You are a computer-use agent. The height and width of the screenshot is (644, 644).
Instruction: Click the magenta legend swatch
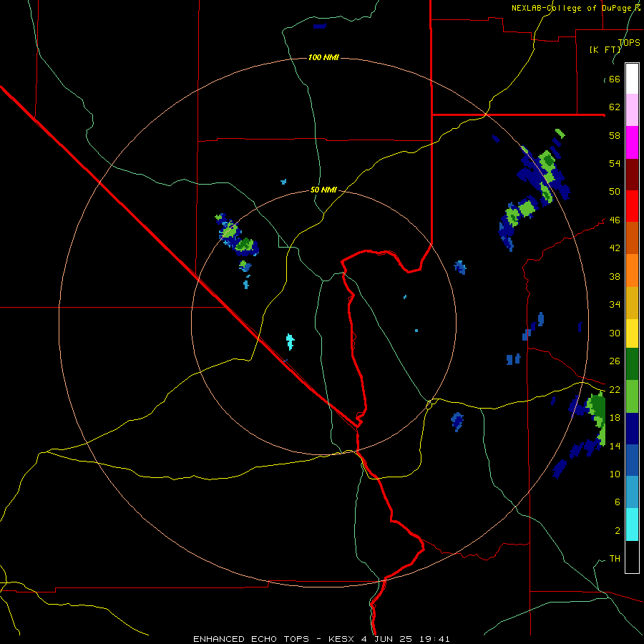tap(632, 142)
